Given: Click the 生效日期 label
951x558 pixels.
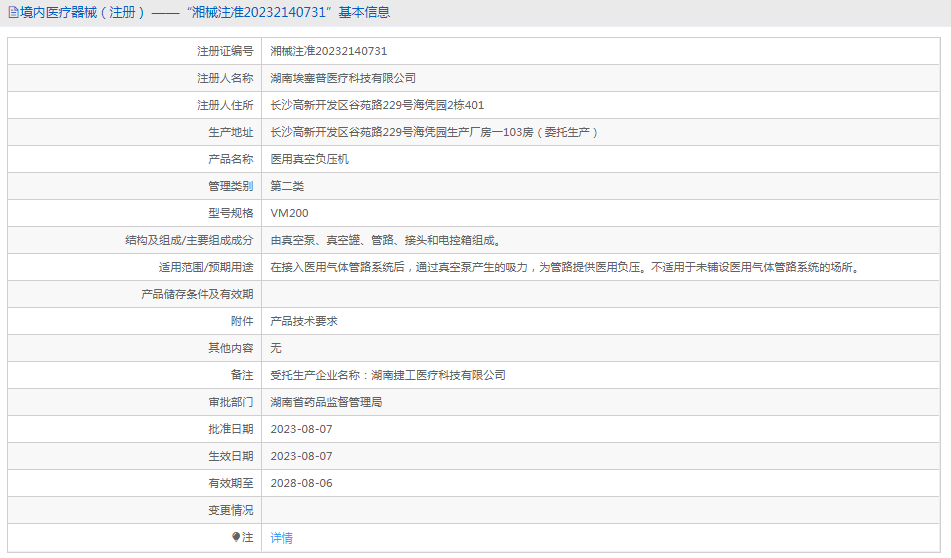Looking at the screenshot, I should pyautogui.click(x=230, y=456).
